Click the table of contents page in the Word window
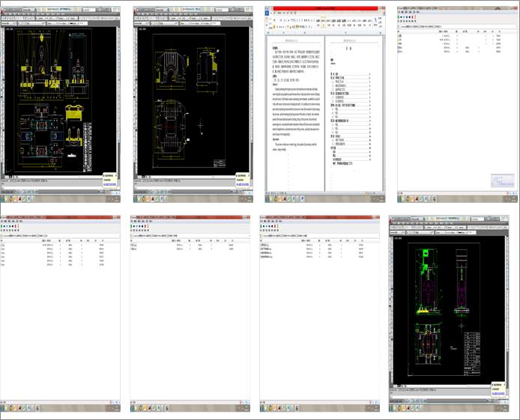Screen dimensions: 520x420 [x=353, y=112]
